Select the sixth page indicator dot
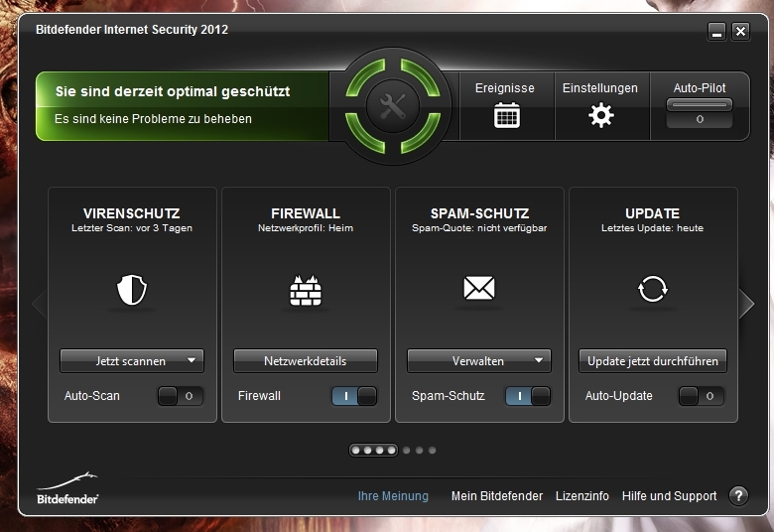Screen dimensions: 774x532 pos(419,450)
